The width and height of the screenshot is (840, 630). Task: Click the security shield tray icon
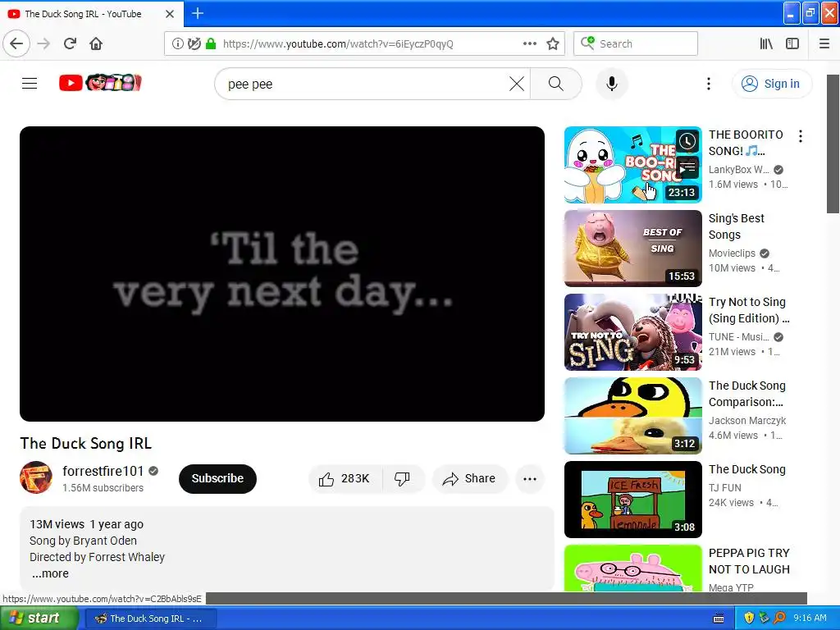[749, 619]
